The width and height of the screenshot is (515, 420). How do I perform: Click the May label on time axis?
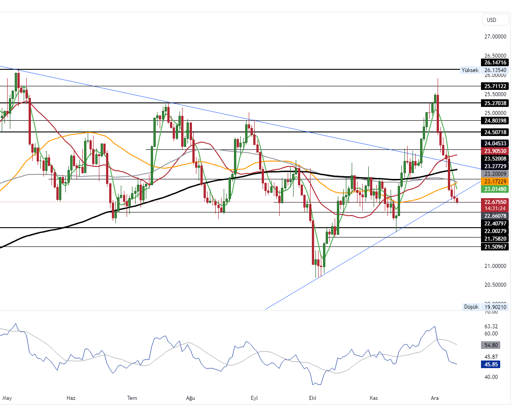click(x=7, y=398)
